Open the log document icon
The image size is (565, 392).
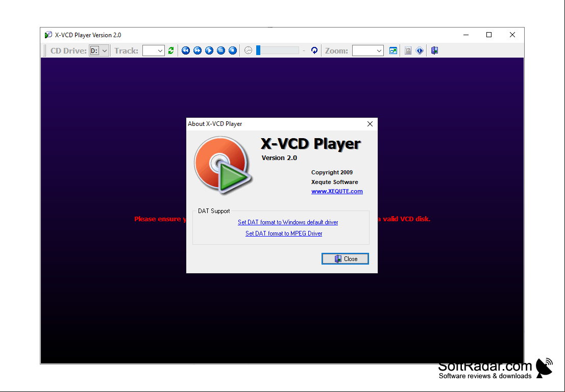(x=408, y=51)
